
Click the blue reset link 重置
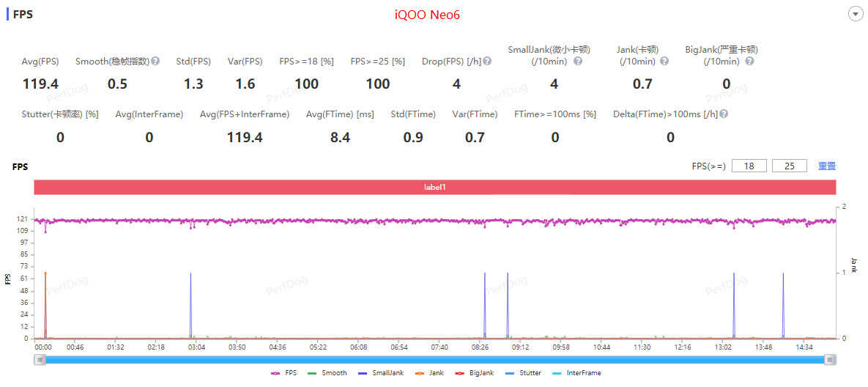point(827,166)
